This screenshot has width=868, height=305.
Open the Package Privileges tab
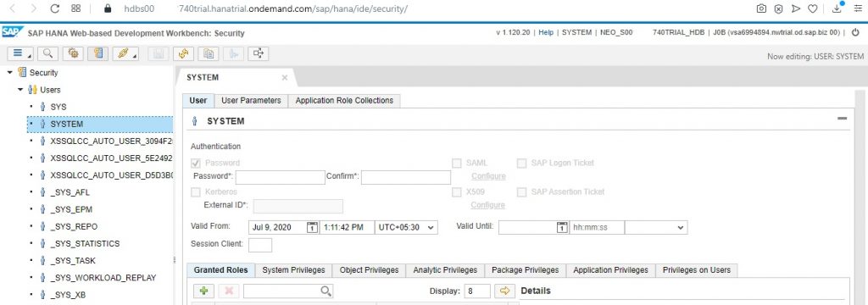[x=526, y=270]
